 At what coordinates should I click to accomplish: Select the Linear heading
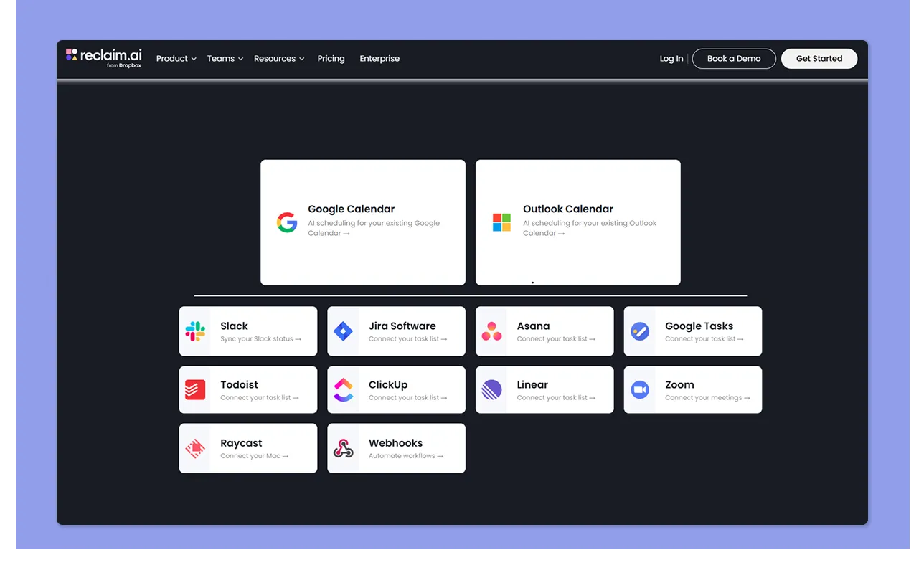(532, 384)
